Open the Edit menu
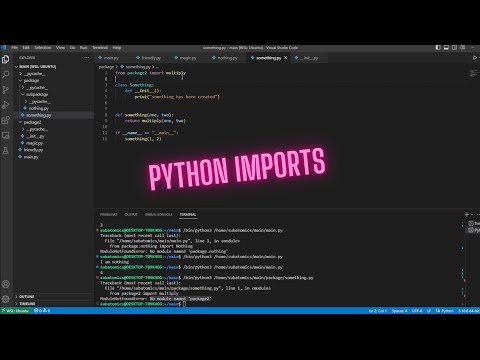Viewport: 480px width, 360px height. point(26,48)
